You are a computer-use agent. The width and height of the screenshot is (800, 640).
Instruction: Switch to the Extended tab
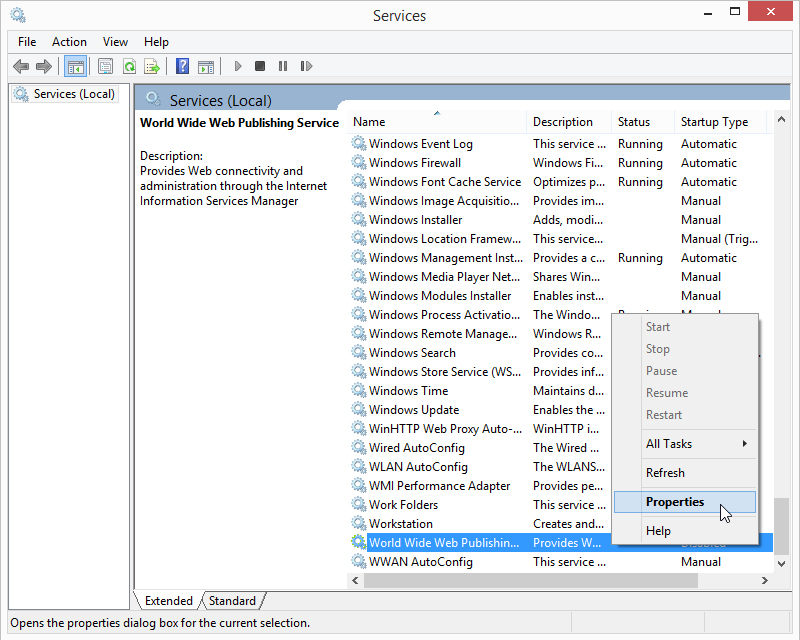pos(168,601)
